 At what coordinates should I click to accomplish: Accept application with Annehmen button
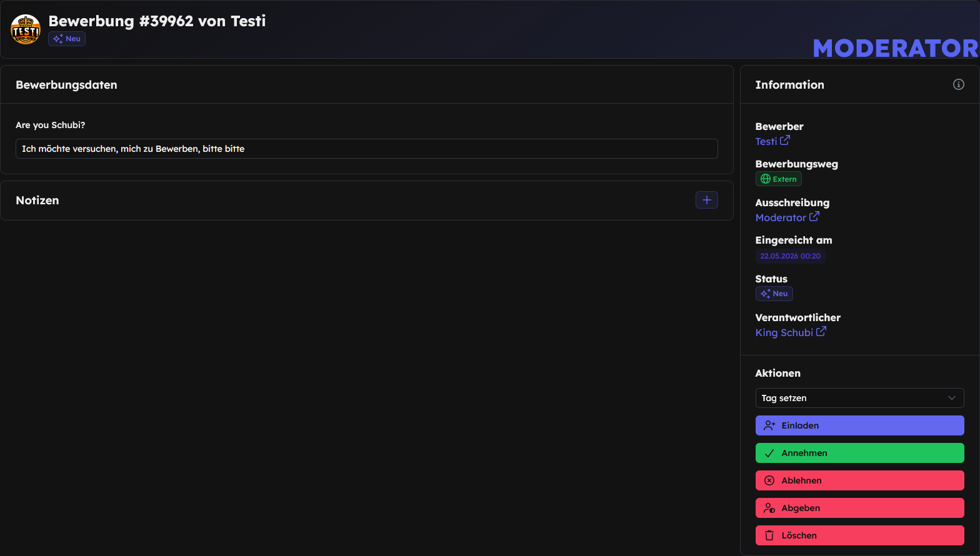pos(859,453)
